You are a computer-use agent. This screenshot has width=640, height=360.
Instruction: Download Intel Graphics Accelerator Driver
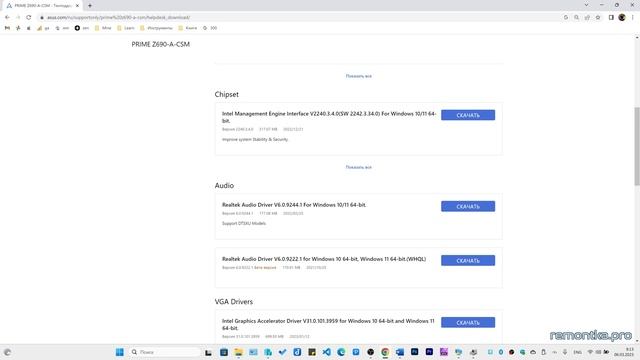click(x=468, y=322)
